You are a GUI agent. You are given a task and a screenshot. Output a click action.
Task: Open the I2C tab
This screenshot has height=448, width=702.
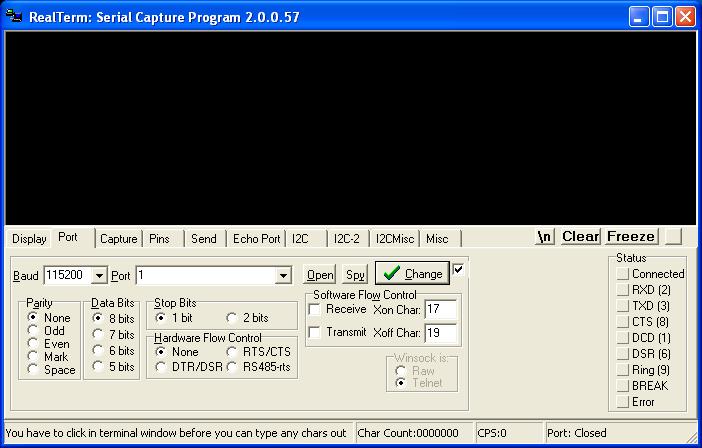tap(300, 239)
